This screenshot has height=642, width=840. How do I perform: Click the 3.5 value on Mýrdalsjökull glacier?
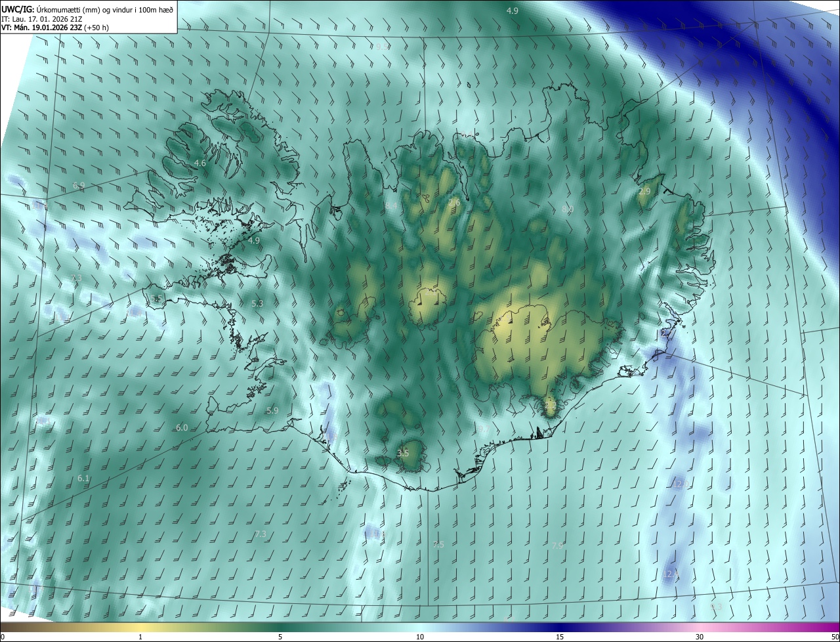[404, 453]
